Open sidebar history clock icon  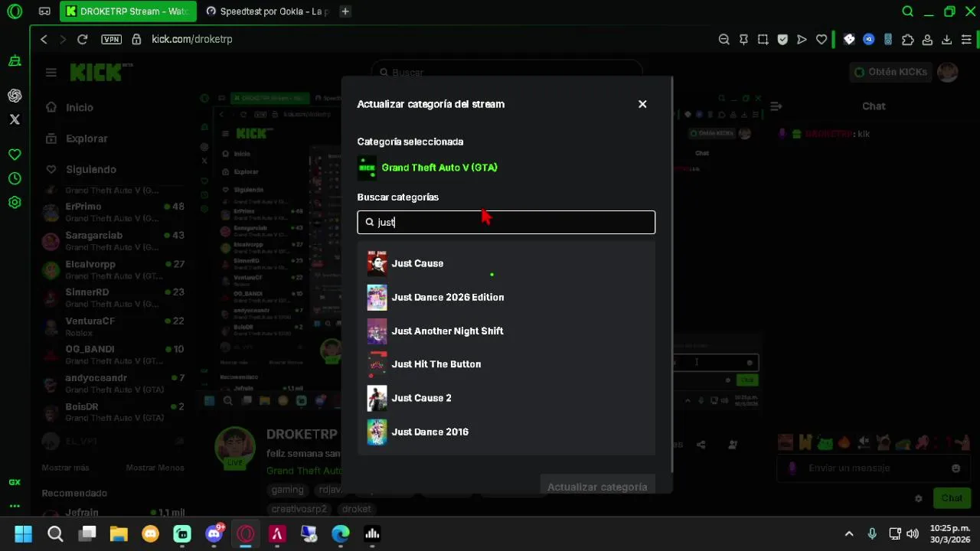click(15, 178)
